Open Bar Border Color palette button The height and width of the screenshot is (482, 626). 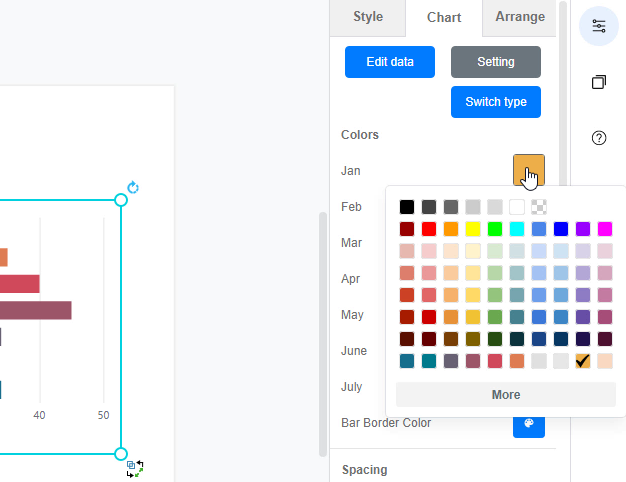528,423
